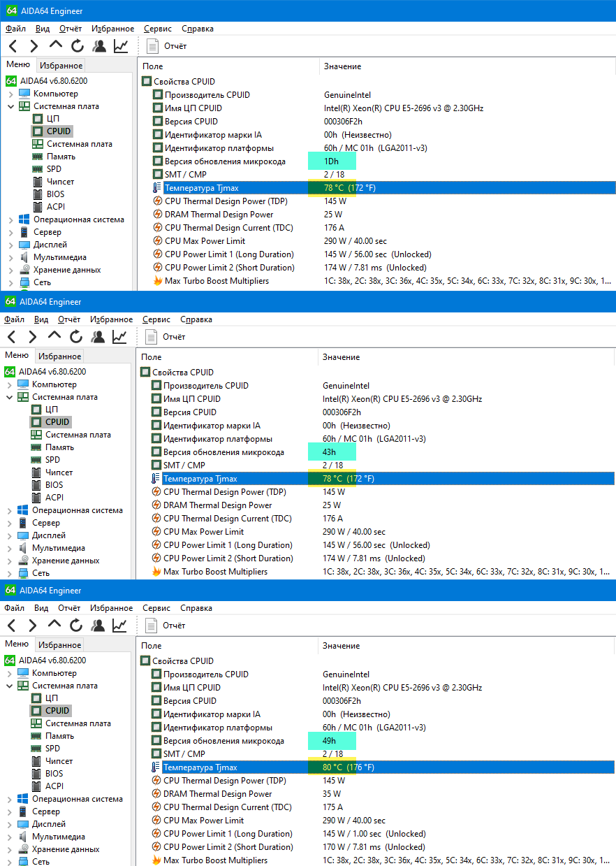Screen dimensions: 616x866
Task: Click Back arrow in top window toolbar
Action: pyautogui.click(x=13, y=46)
